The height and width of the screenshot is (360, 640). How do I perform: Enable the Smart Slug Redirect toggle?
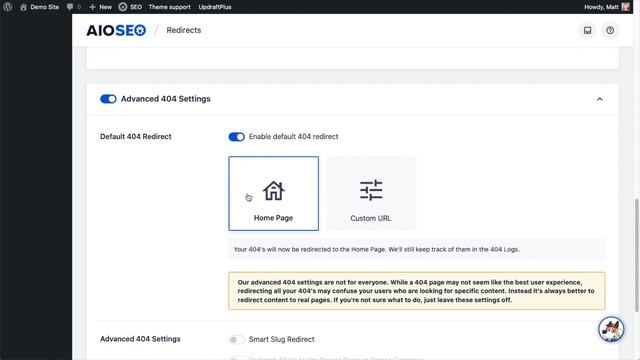point(236,340)
